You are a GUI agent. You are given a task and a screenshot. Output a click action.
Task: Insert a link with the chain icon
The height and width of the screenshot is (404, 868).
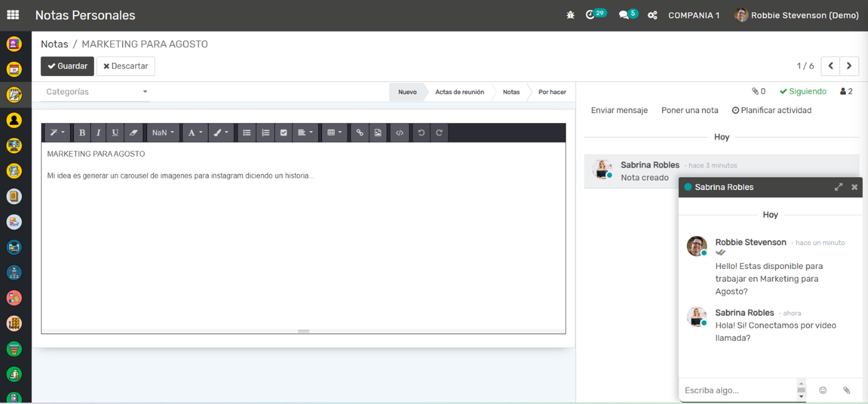[360, 133]
